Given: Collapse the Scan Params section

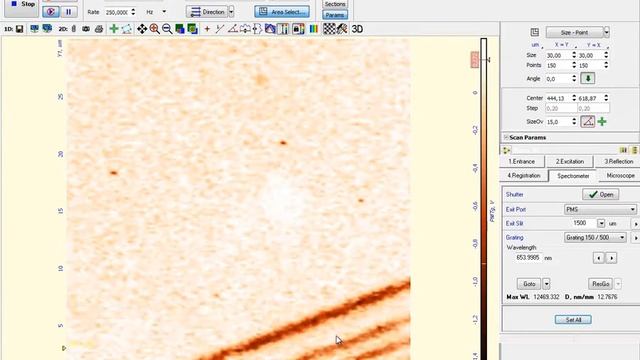Looking at the screenshot, I should point(506,138).
